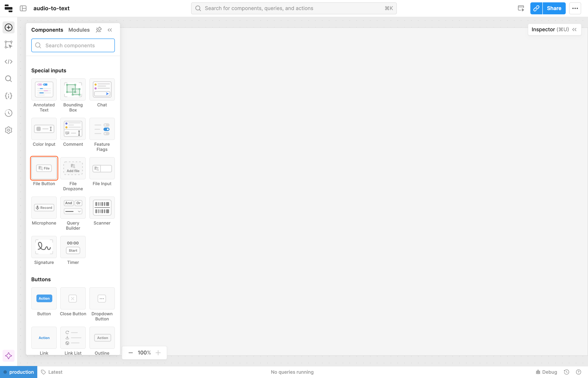Open the three-dot more options menu
Screen dimensions: 588x378
(x=575, y=8)
